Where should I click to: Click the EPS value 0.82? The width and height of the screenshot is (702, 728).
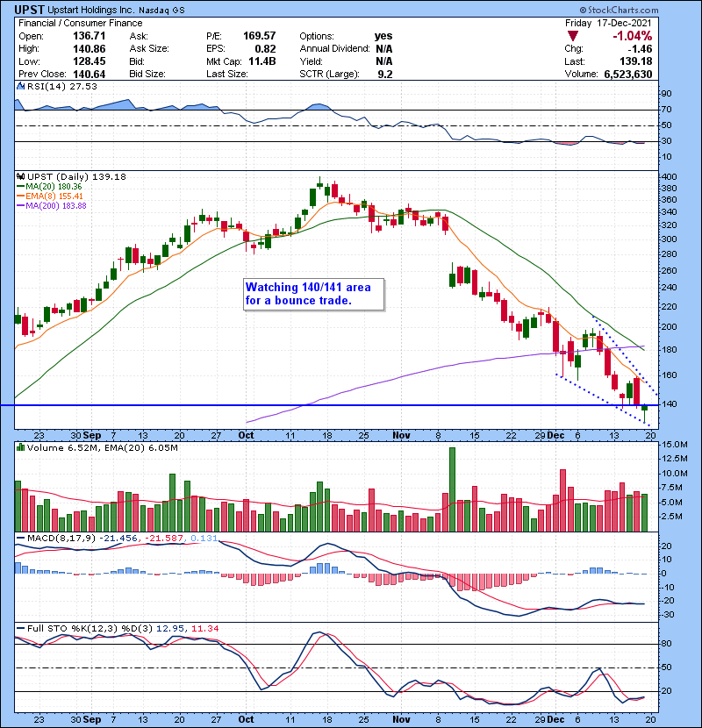click(265, 49)
